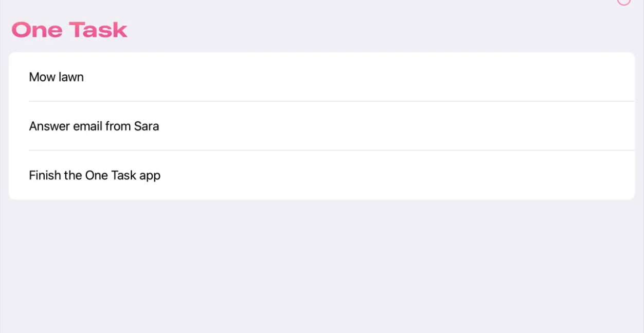Image resolution: width=644 pixels, height=333 pixels.
Task: Click "app" at the end of the third task
Action: point(150,176)
